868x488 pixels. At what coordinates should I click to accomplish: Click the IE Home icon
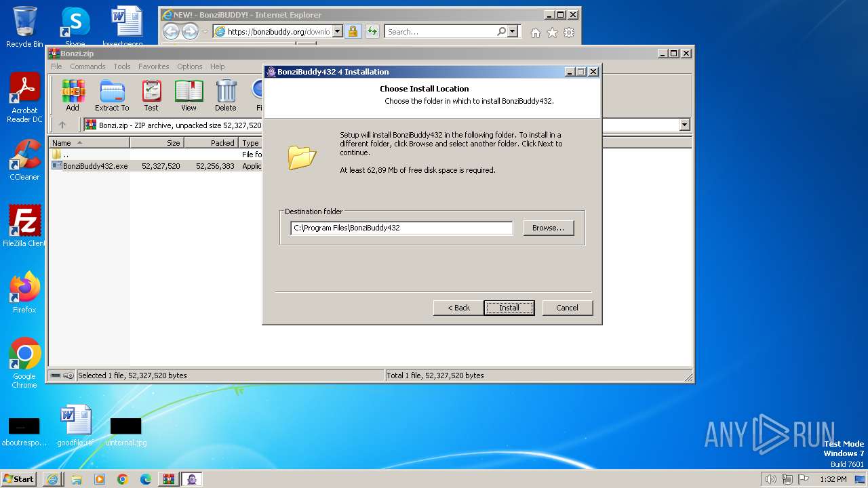536,33
